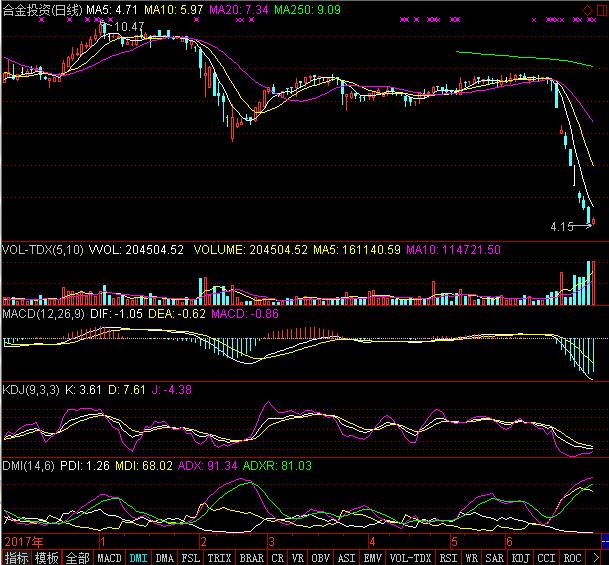Click the blue marker at time axis end
Image resolution: width=609 pixels, height=565 pixels.
tap(605, 541)
